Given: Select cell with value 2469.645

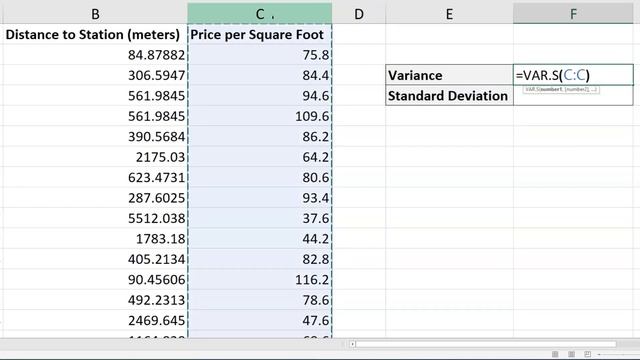Looking at the screenshot, I should 95,320.
